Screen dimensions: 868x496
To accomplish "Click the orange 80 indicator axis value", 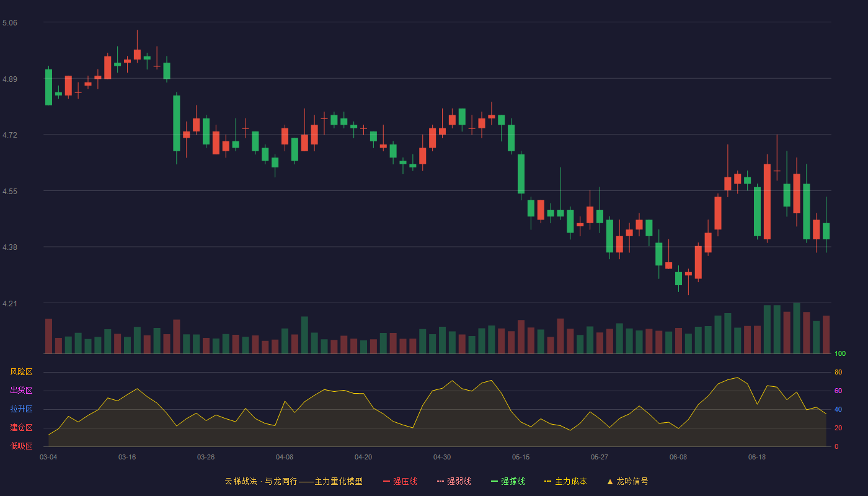I will pyautogui.click(x=838, y=372).
